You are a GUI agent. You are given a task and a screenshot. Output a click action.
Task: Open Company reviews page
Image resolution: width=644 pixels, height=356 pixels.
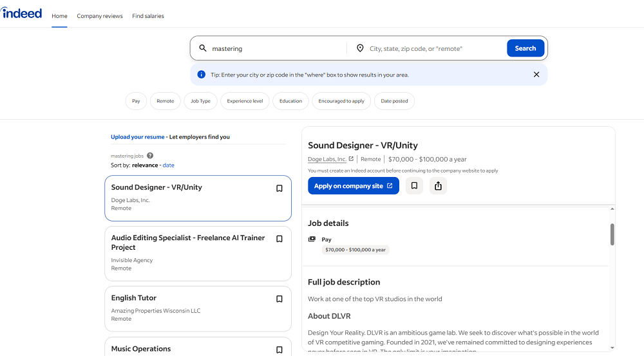click(100, 16)
